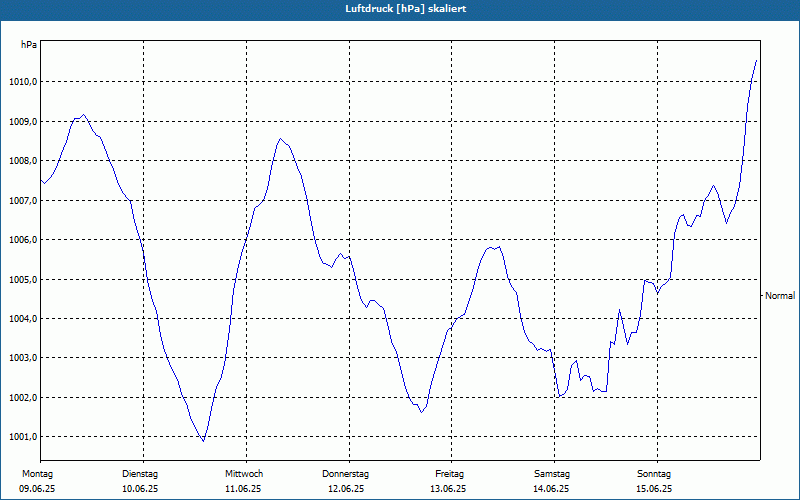Select the 1009,0 axis value
The width and height of the screenshot is (800, 500).
[x=23, y=121]
